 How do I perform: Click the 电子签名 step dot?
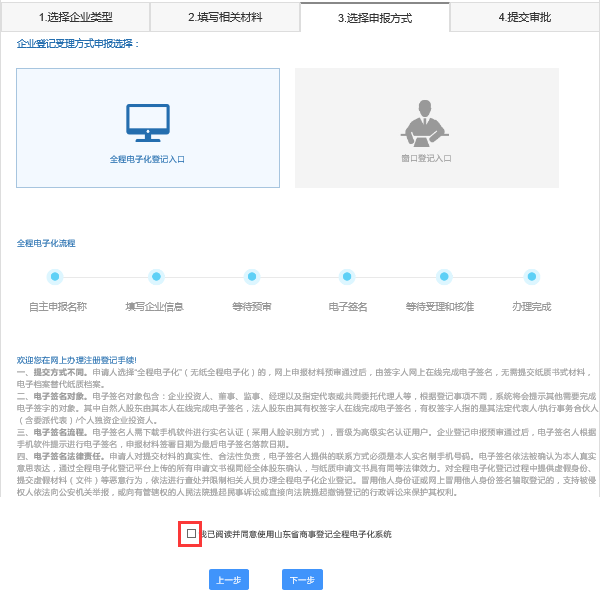[x=347, y=277]
